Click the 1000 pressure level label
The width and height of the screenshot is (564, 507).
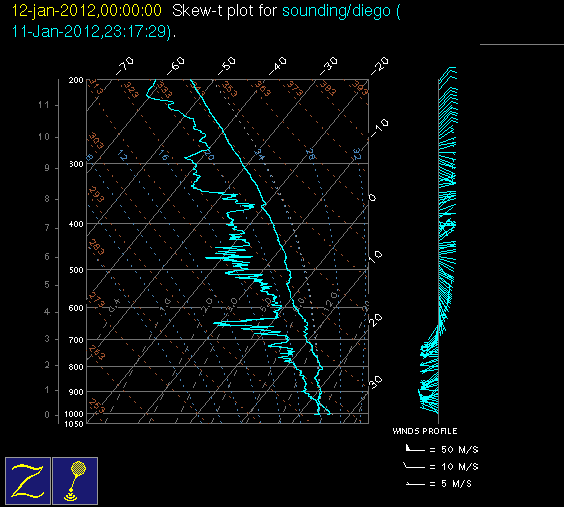coord(74,414)
